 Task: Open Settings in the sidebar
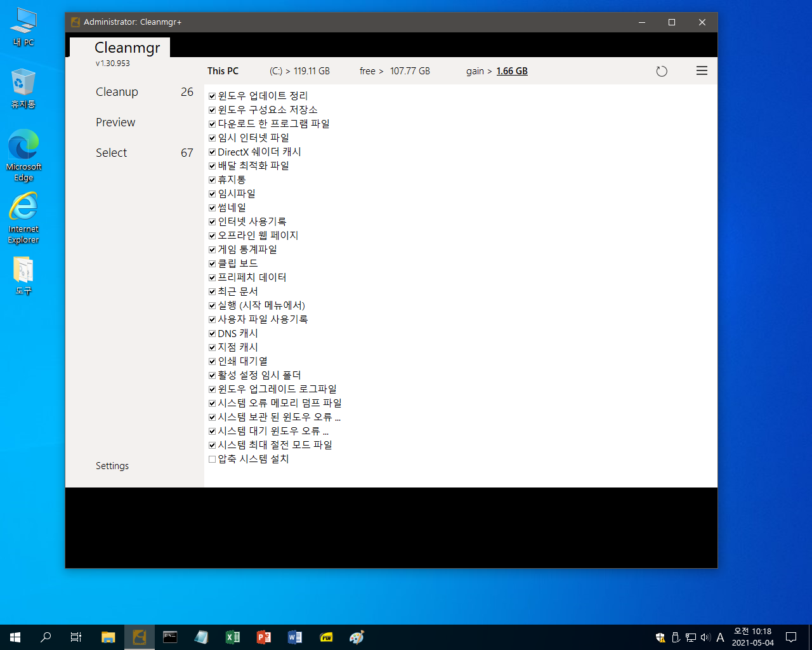[x=112, y=466]
